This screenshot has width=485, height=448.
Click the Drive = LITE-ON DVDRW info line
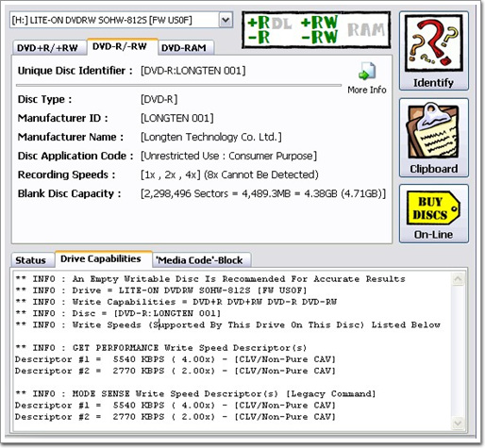[x=161, y=290]
